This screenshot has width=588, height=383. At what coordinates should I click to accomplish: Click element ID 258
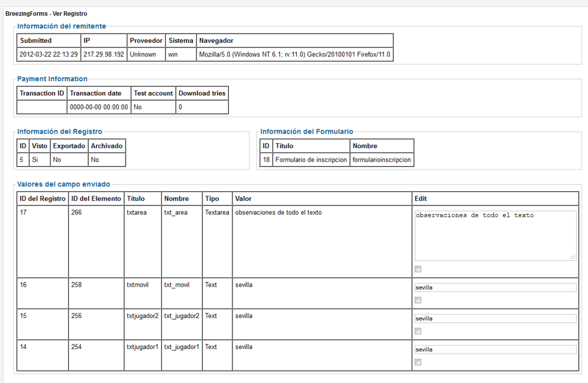[x=76, y=285]
